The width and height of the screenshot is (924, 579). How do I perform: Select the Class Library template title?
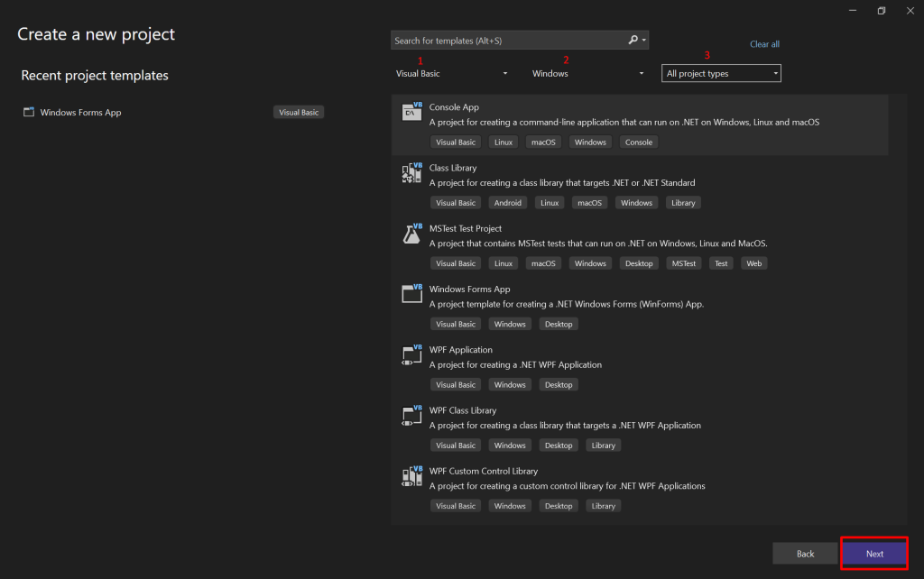point(453,168)
